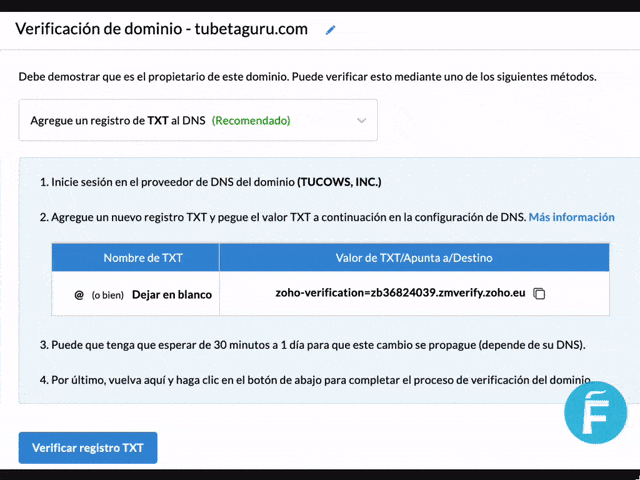Select the 'Nombre de TXT' column header

pos(135,258)
